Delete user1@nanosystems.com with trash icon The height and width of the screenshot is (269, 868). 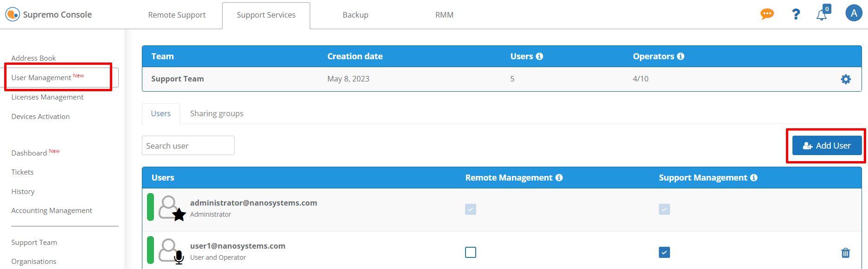click(846, 253)
